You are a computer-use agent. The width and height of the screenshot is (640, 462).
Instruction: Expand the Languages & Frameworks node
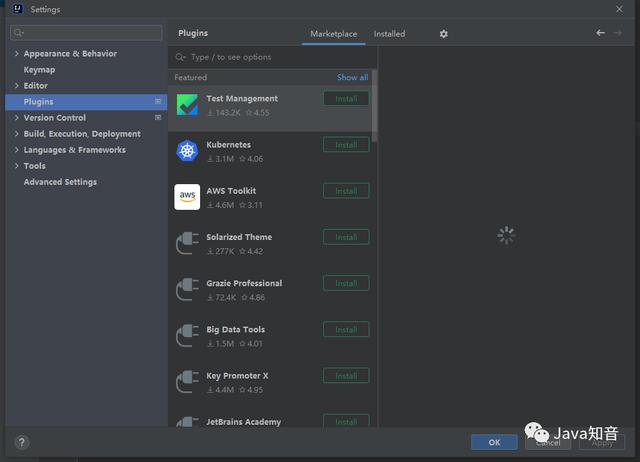point(17,150)
